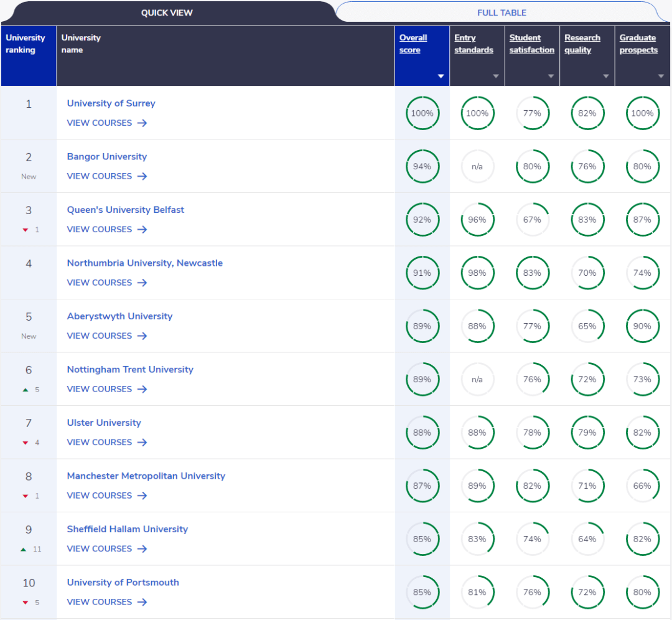Open University of Portsmouth page link
Image resolution: width=672 pixels, height=620 pixels.
coord(123,583)
